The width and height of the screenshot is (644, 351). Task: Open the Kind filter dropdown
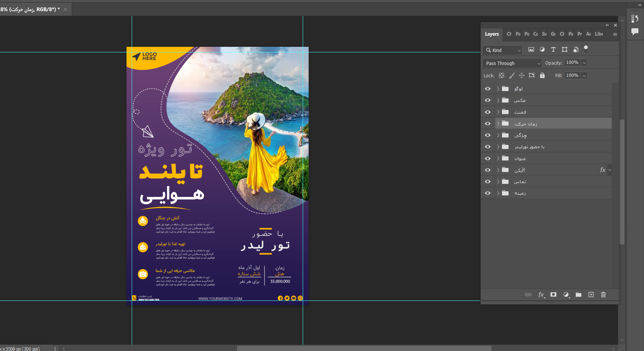click(503, 50)
